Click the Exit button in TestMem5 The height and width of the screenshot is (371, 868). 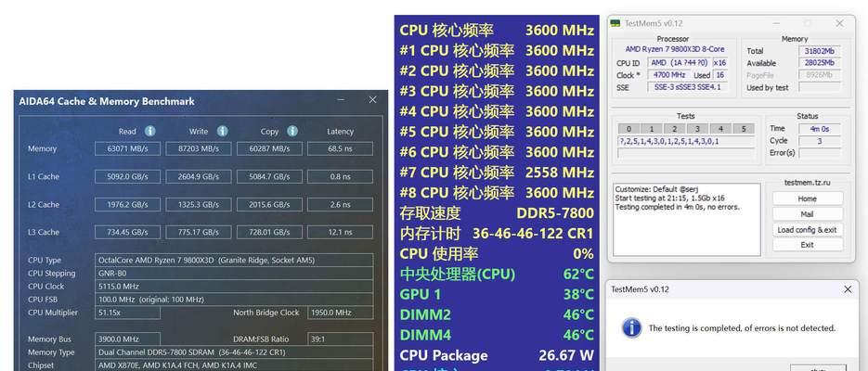[808, 244]
